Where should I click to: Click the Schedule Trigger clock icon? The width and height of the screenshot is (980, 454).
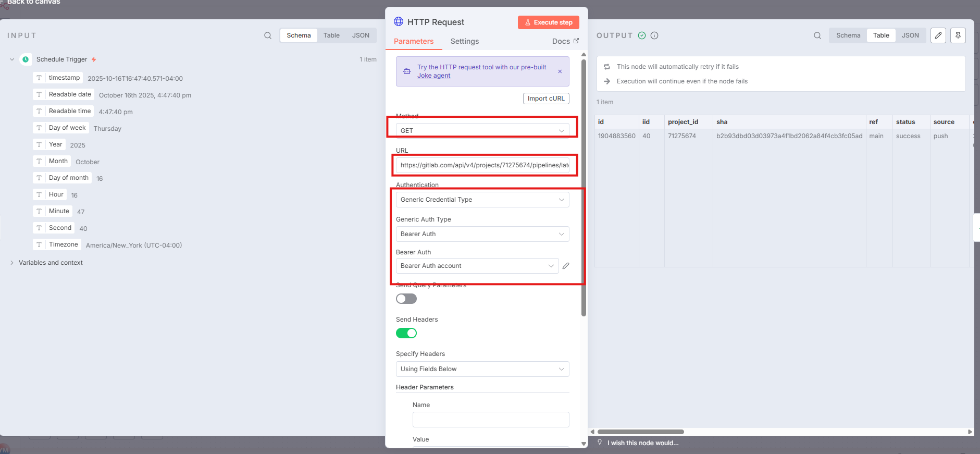pyautogui.click(x=26, y=59)
